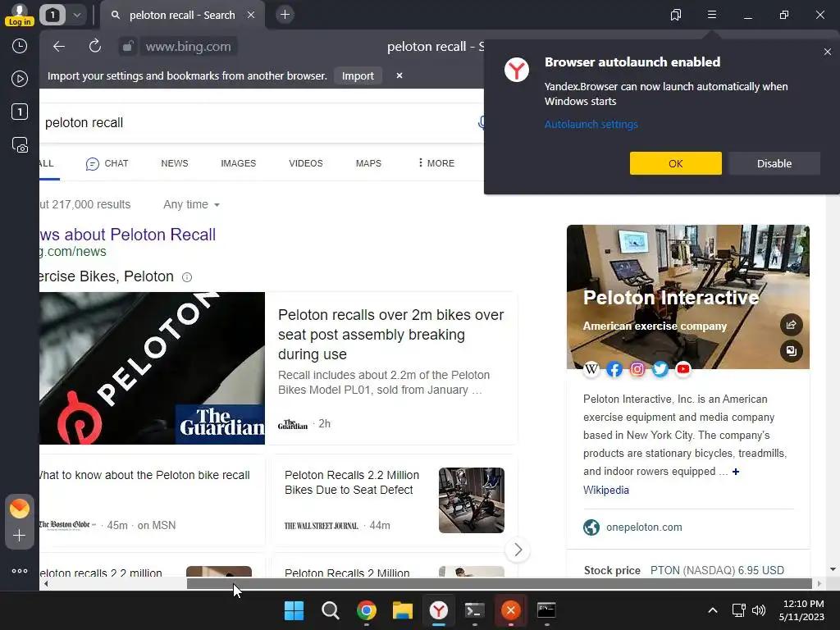The height and width of the screenshot is (630, 840).
Task: Switch to the terminal app in taskbar
Action: tap(475, 610)
